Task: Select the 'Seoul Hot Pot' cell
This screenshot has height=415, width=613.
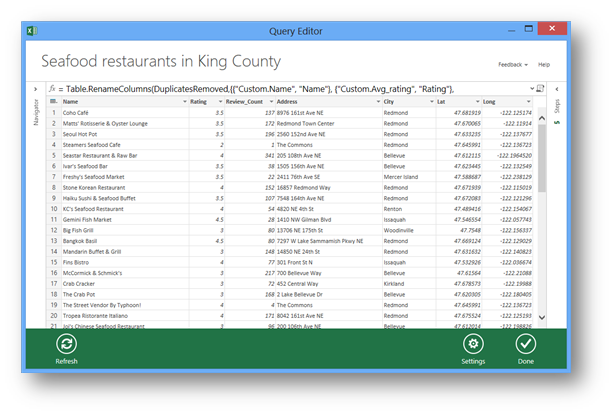Action: (x=125, y=134)
